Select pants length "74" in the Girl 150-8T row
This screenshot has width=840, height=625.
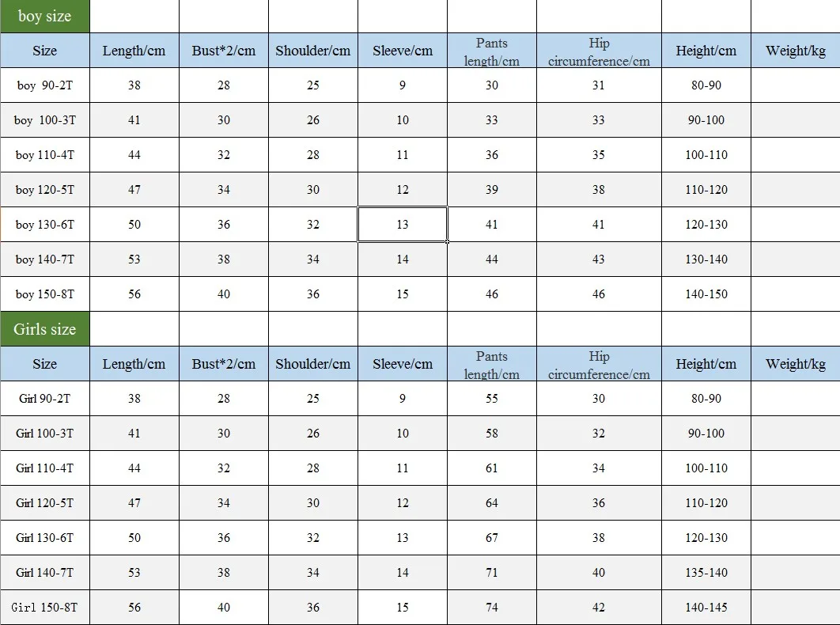492,608
